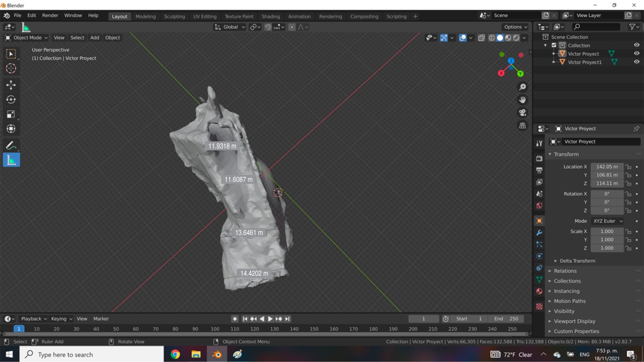Viewport: 644px width, 362px height.
Task: Toggle lock for Location X
Action: (x=628, y=167)
